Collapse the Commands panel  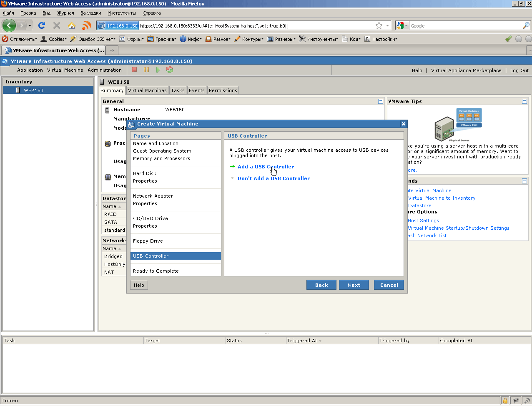[524, 181]
